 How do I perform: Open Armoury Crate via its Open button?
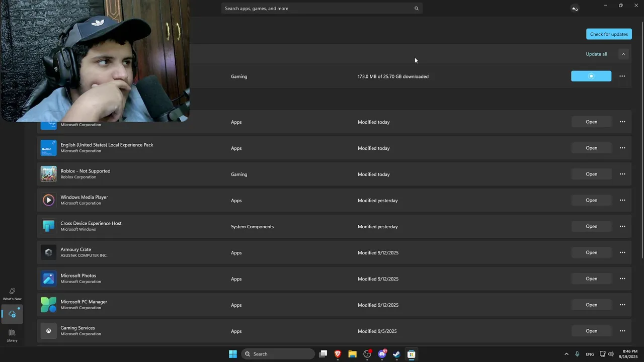[591, 252]
